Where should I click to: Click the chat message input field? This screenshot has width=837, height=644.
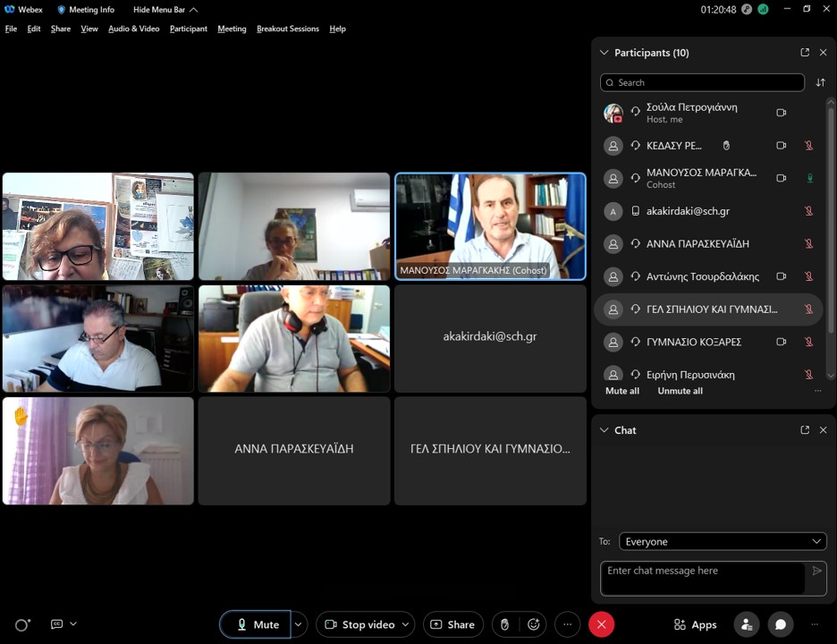[x=703, y=578]
